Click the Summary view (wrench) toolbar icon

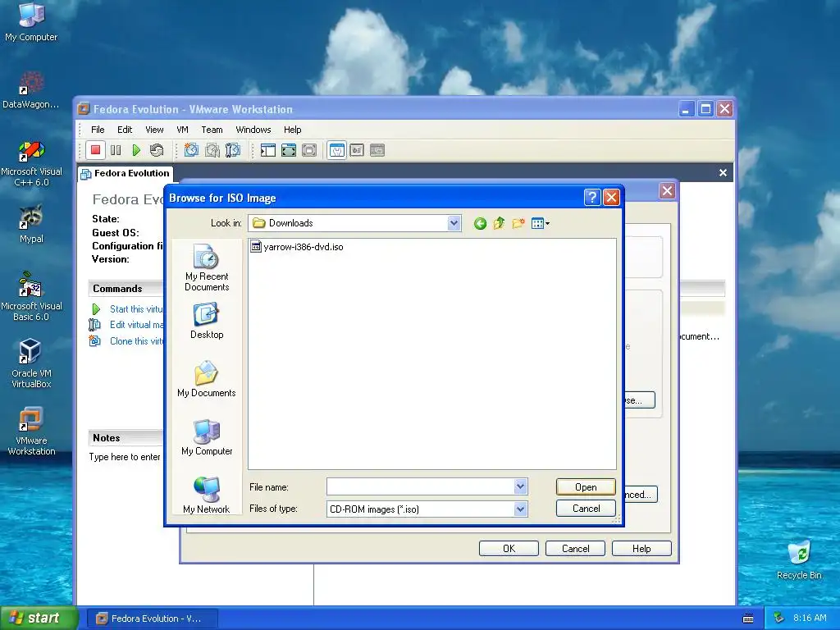pyautogui.click(x=337, y=151)
